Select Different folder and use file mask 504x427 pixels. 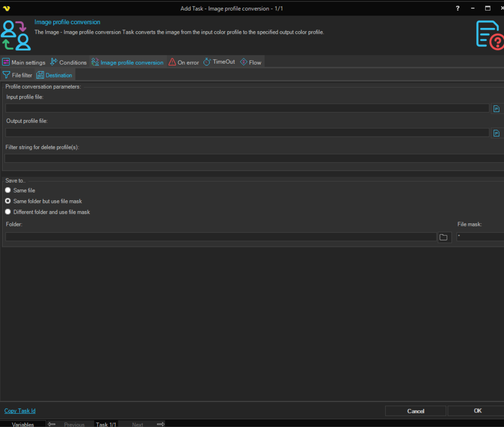8,212
